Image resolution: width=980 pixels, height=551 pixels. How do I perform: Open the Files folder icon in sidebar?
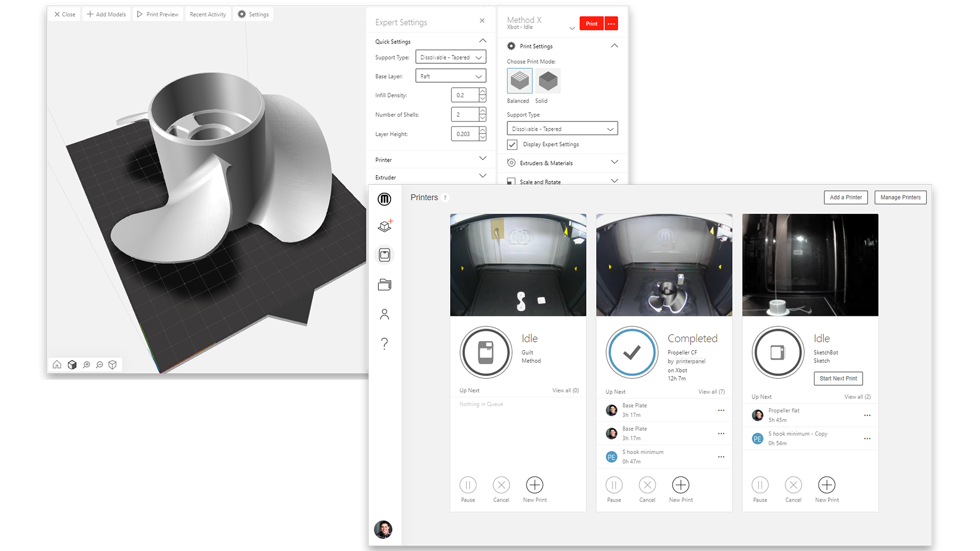click(x=384, y=284)
